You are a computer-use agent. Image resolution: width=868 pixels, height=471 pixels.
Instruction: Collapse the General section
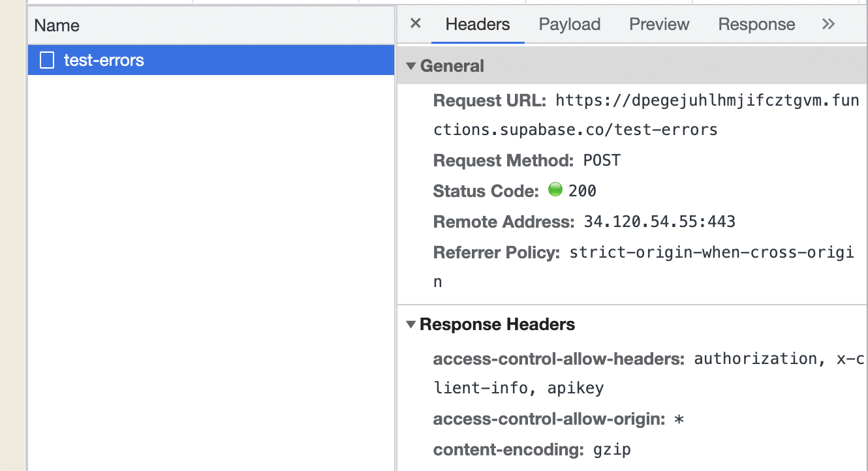pos(411,66)
